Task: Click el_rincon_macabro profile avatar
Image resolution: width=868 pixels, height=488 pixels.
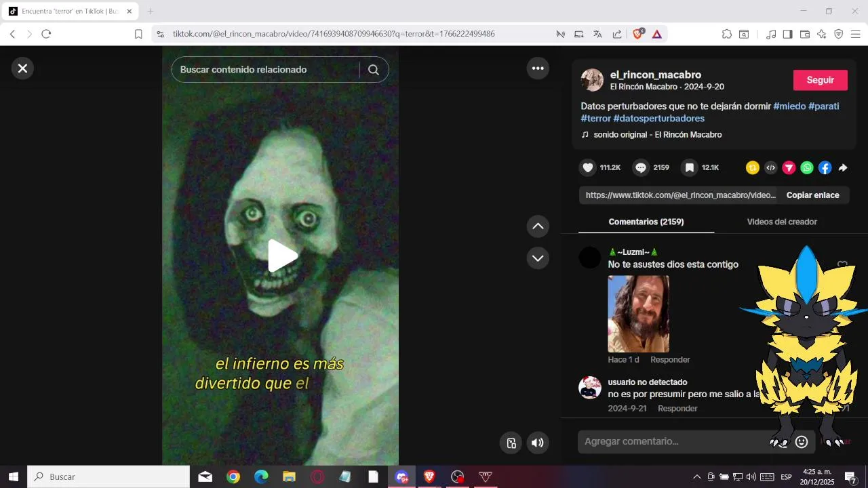Action: (x=592, y=80)
